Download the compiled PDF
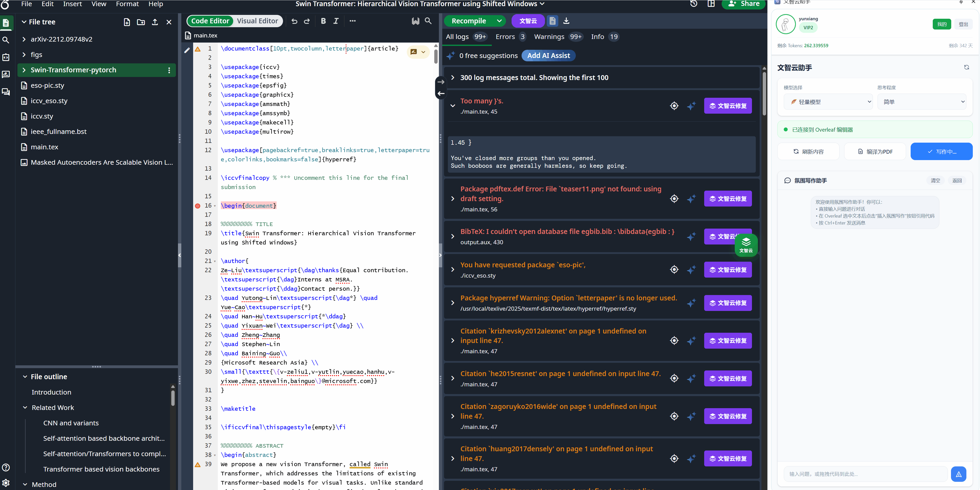The height and width of the screenshot is (490, 980). (566, 21)
